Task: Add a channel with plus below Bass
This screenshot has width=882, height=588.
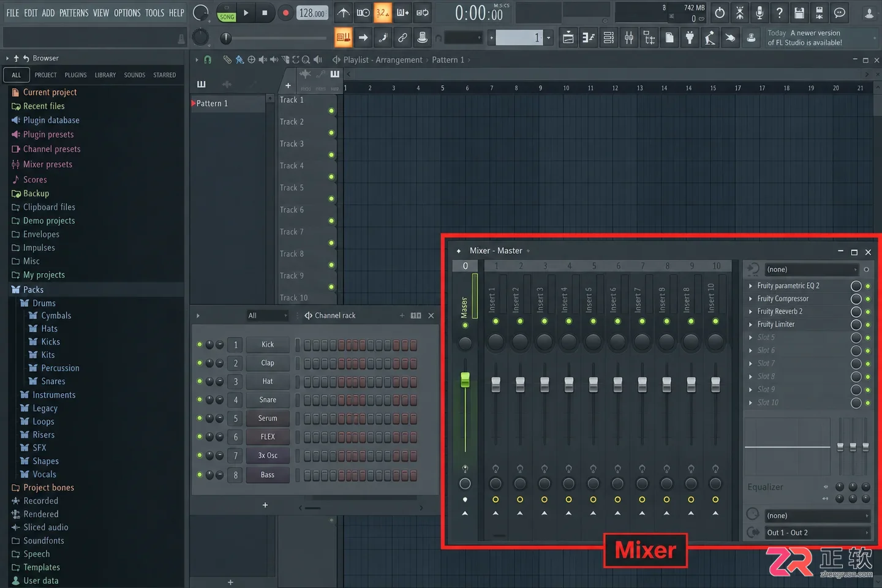Action: 265,505
